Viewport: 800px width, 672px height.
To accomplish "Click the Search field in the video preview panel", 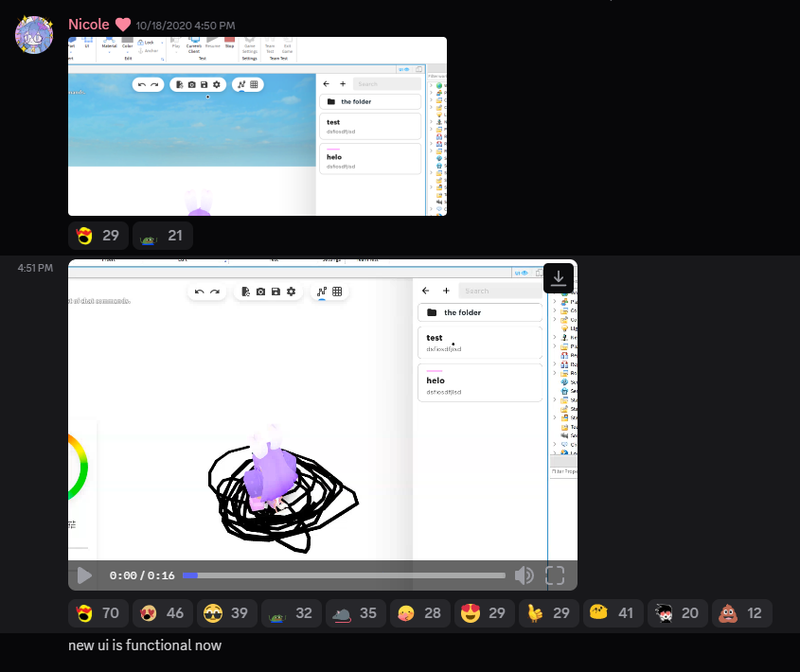I will (x=500, y=291).
